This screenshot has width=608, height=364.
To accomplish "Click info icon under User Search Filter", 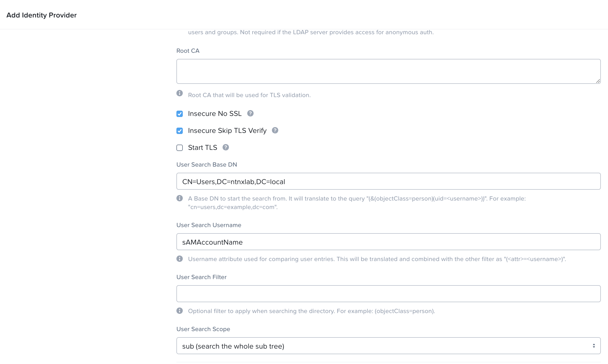I will click(180, 311).
